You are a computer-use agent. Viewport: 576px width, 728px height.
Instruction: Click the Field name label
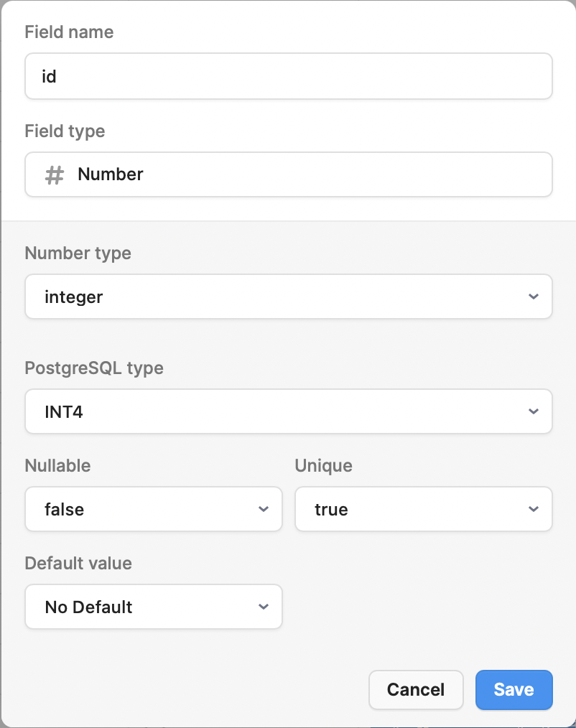69,32
